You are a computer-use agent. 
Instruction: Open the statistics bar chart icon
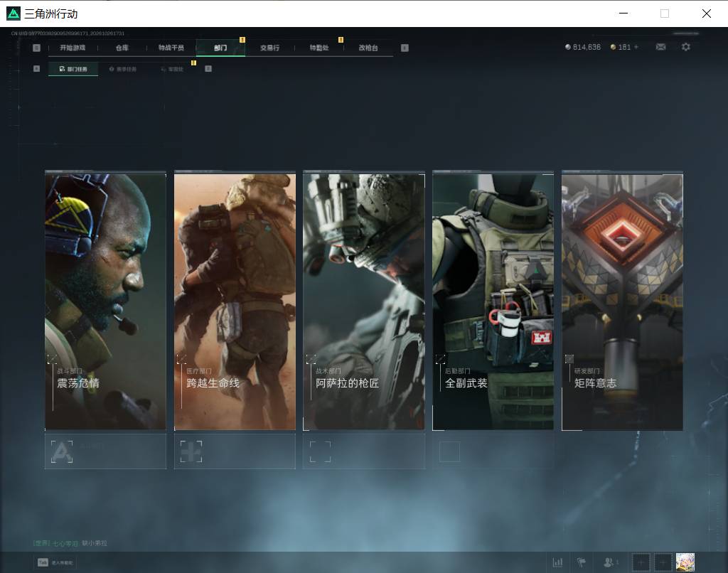click(557, 562)
